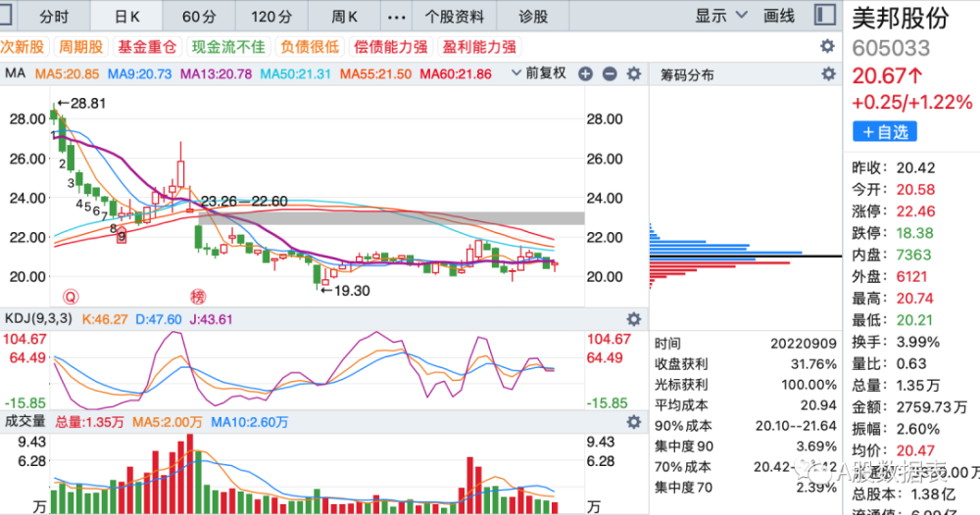Image resolution: width=980 pixels, height=515 pixels.
Task: Open 个股资料 stock info
Action: point(455,17)
